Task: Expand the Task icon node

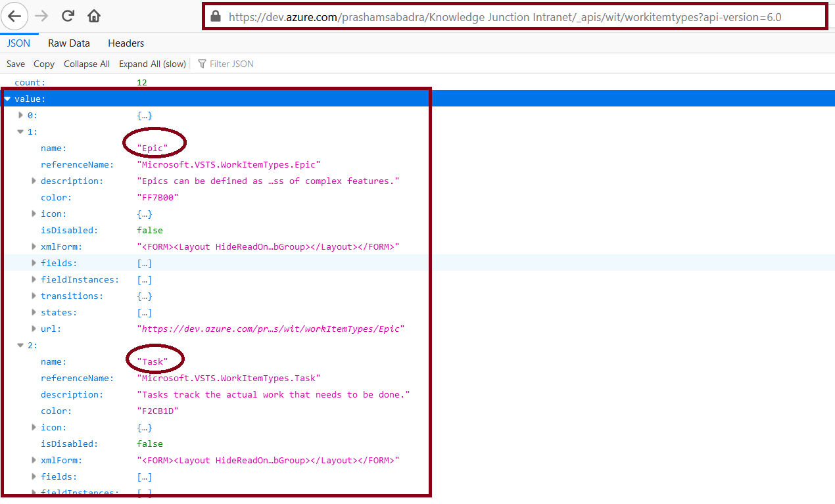Action: [34, 427]
